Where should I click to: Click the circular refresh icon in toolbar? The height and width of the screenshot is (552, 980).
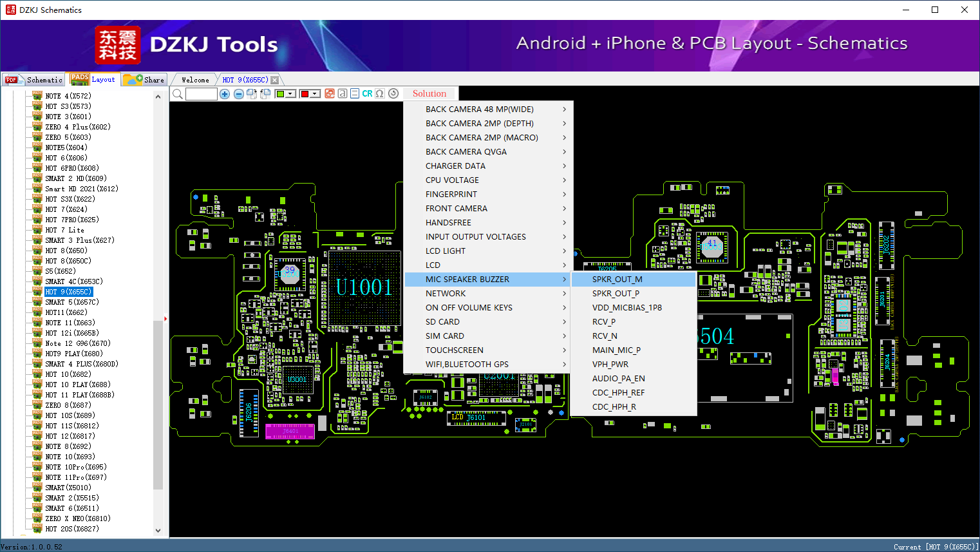pyautogui.click(x=393, y=93)
